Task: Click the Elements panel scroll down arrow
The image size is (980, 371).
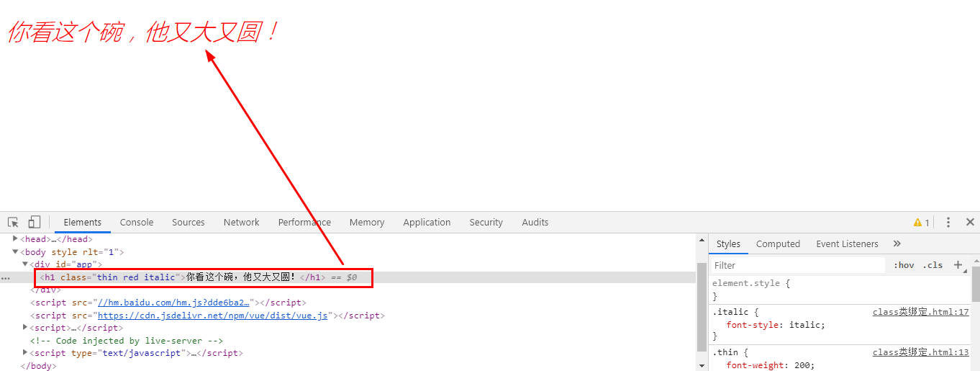Action: tap(702, 365)
